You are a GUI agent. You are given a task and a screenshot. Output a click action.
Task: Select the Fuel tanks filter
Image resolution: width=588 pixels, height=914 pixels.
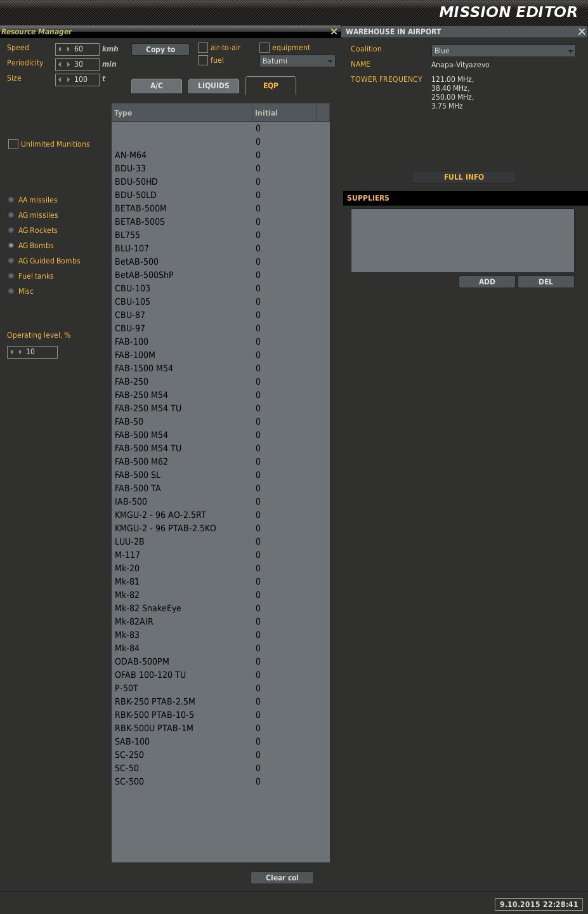click(11, 276)
